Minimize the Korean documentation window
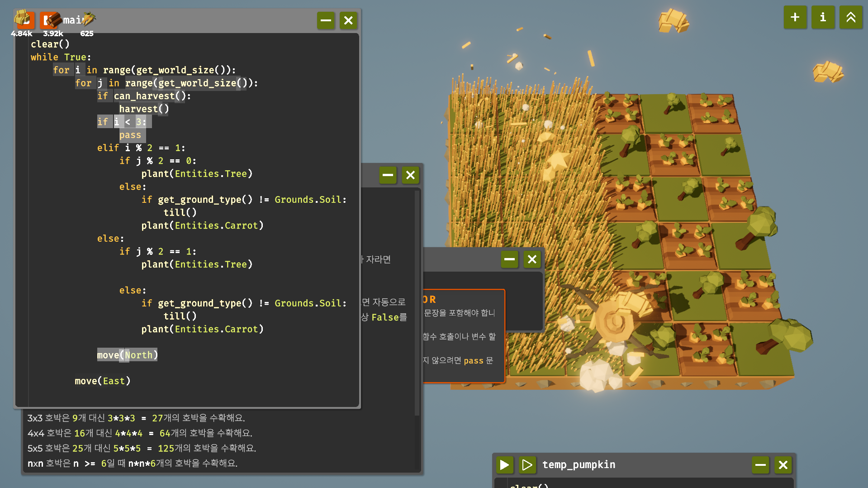868x488 pixels. pyautogui.click(x=388, y=175)
